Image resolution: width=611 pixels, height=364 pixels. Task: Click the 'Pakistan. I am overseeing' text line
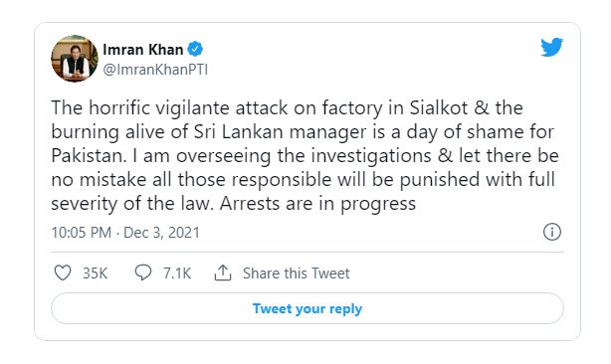pyautogui.click(x=305, y=156)
